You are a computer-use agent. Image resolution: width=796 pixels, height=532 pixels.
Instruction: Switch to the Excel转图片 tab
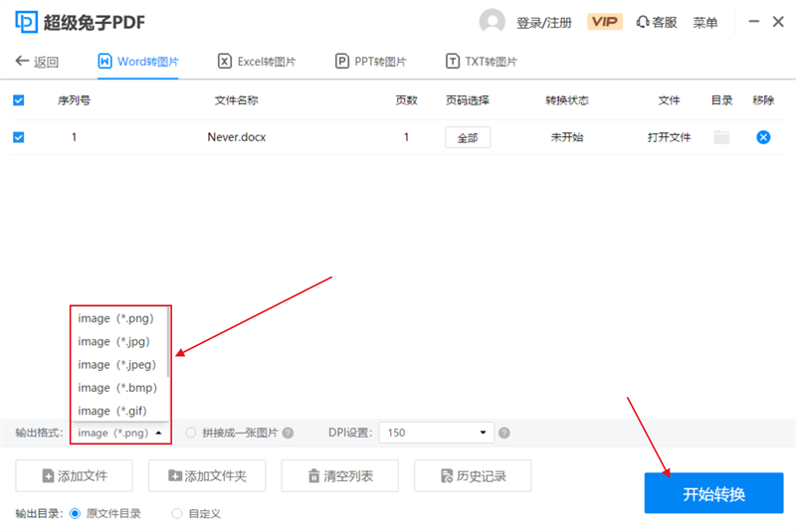click(x=257, y=62)
